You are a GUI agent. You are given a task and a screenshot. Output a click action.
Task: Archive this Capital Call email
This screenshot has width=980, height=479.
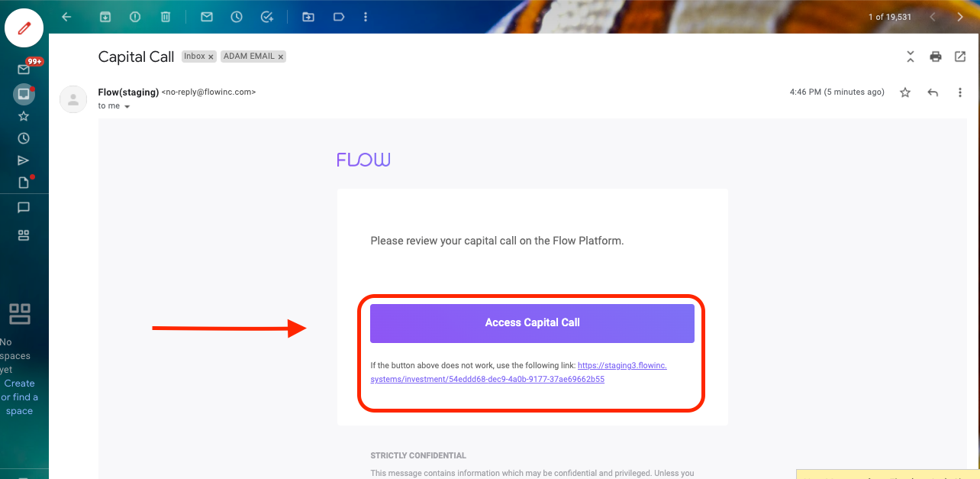click(105, 17)
